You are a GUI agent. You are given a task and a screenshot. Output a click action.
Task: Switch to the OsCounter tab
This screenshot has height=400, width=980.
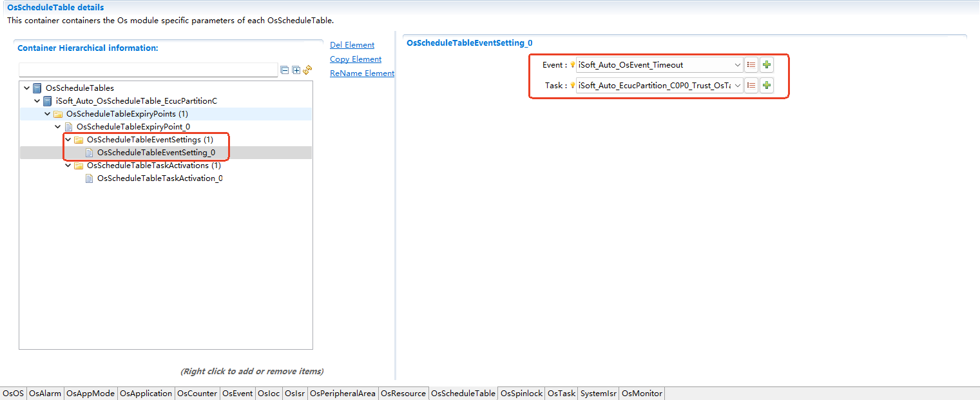click(197, 394)
